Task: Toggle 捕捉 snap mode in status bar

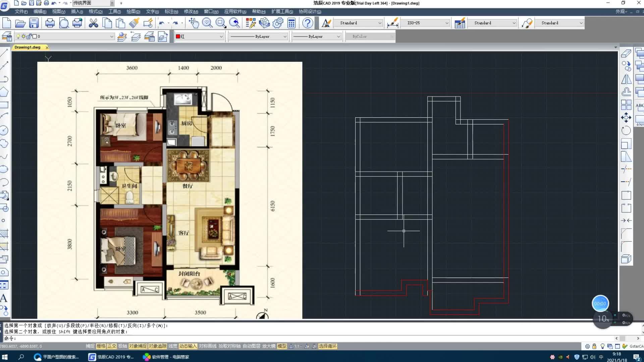Action: click(x=90, y=346)
